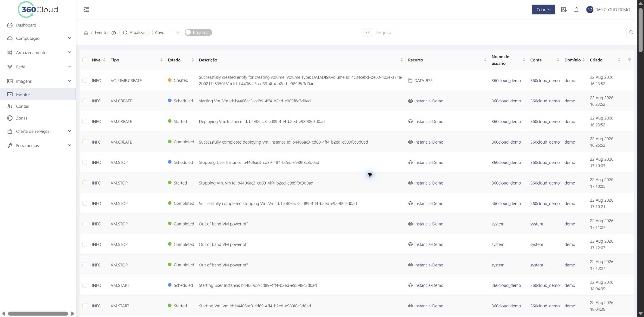This screenshot has width=644, height=317.
Task: Go to home via the house breadcrumb icon
Action: click(x=86, y=33)
